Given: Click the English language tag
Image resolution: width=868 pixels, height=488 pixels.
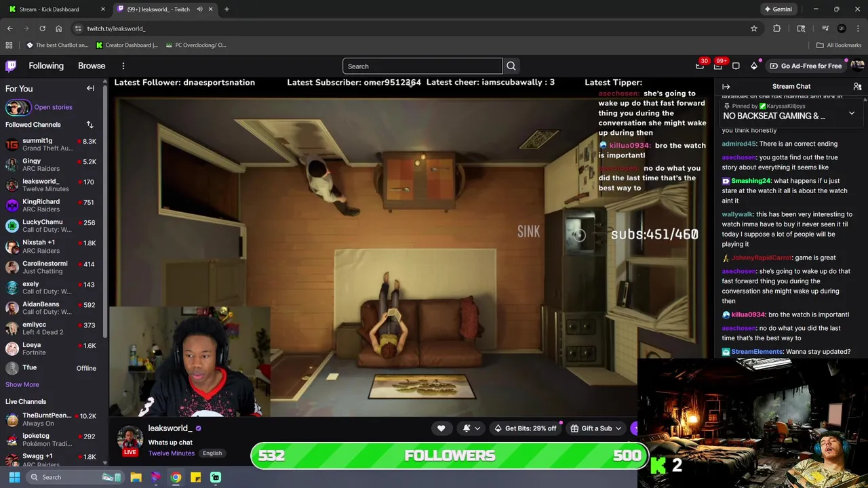Looking at the screenshot, I should pyautogui.click(x=212, y=453).
